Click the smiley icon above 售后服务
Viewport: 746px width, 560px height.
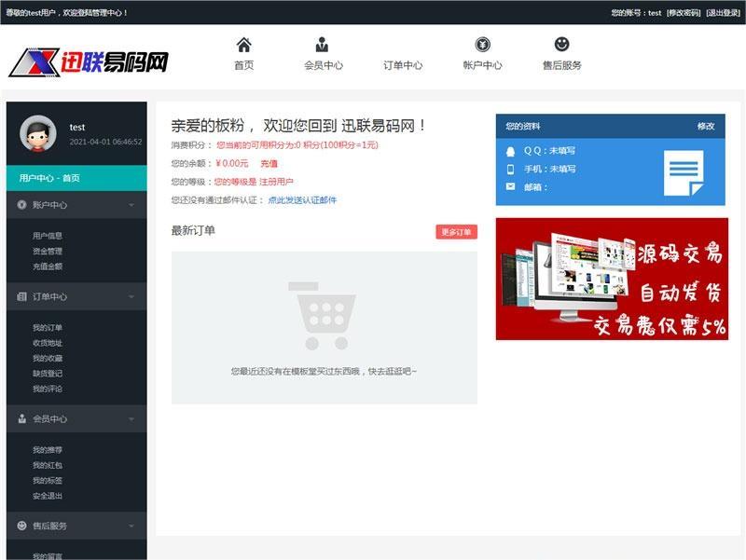[560, 44]
